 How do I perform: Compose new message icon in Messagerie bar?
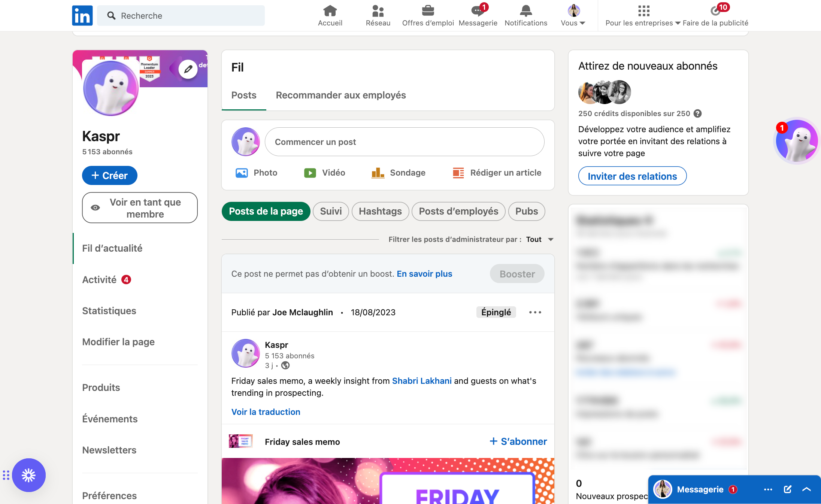(787, 489)
